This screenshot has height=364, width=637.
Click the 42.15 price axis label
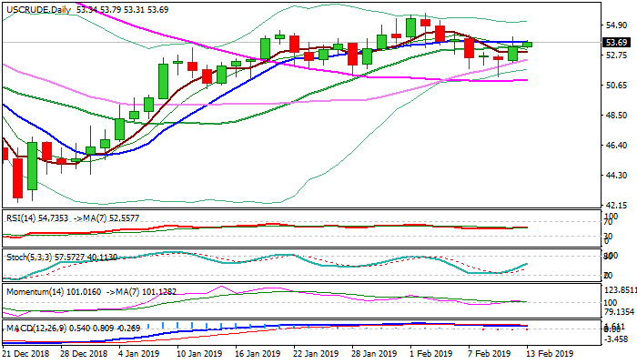click(x=616, y=206)
